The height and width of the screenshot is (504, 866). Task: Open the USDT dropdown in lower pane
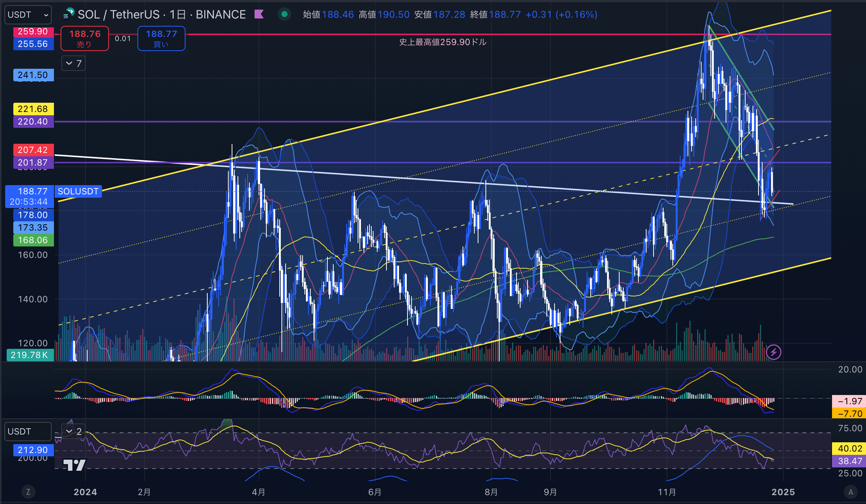(x=28, y=432)
